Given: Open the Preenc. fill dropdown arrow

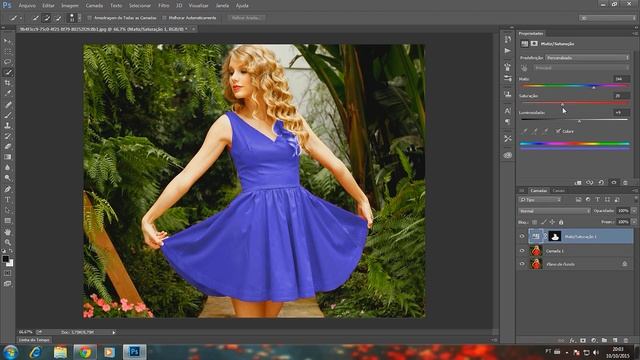Looking at the screenshot, I should click(x=634, y=222).
